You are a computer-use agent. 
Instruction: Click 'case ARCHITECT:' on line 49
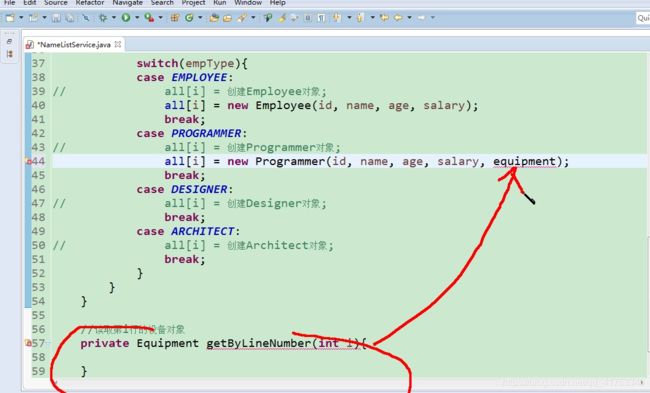188,231
